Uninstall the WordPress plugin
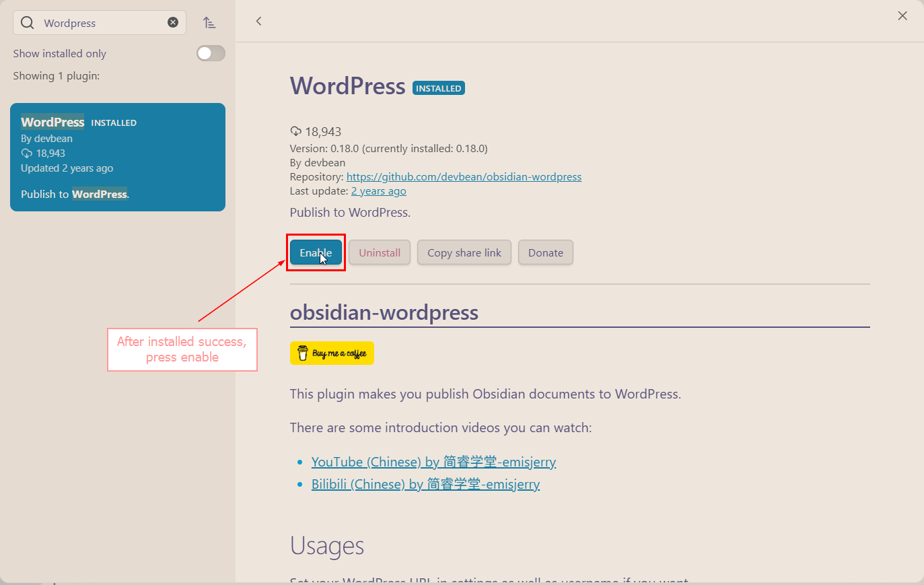 coord(379,252)
